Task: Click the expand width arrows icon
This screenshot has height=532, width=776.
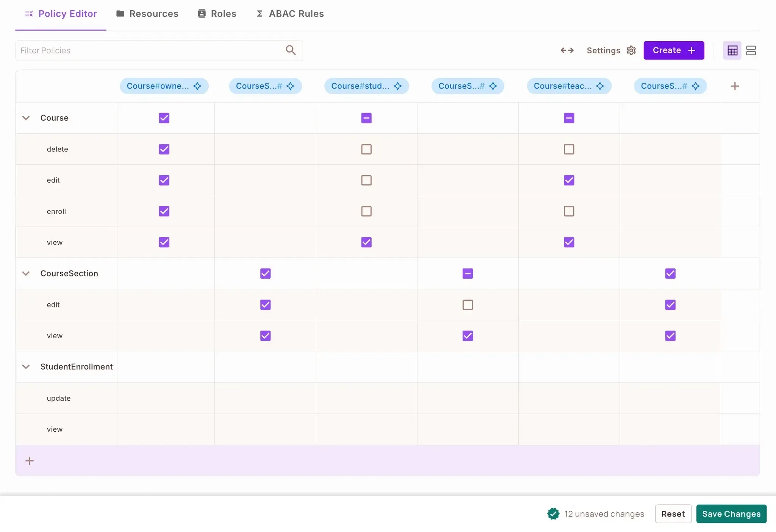Action: click(567, 50)
